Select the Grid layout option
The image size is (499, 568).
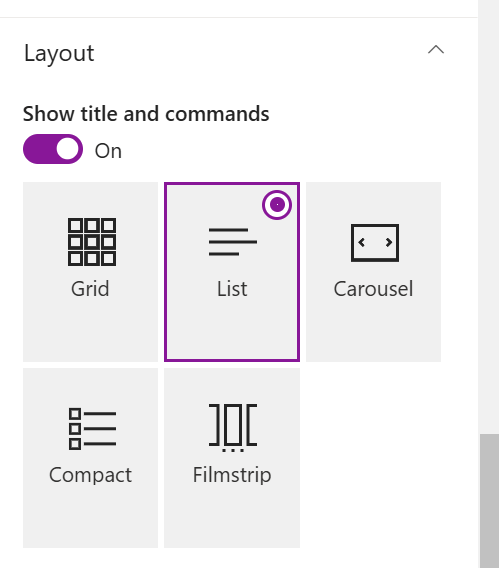pos(91,272)
